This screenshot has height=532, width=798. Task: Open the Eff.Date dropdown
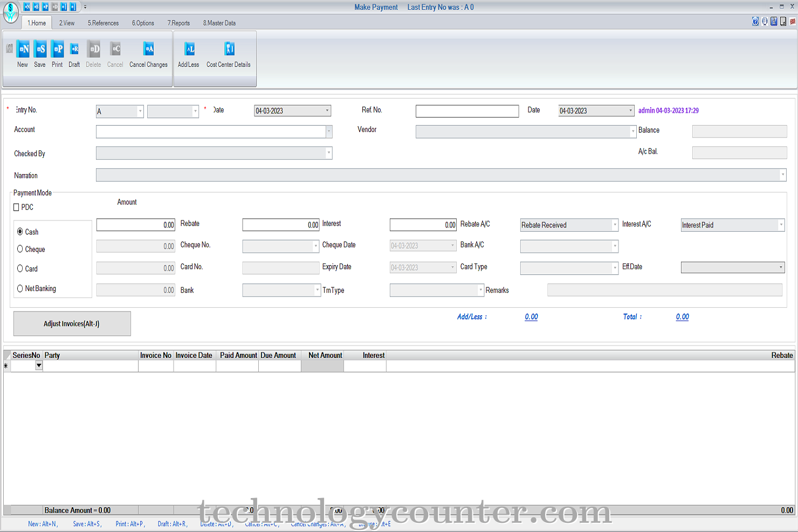point(781,267)
